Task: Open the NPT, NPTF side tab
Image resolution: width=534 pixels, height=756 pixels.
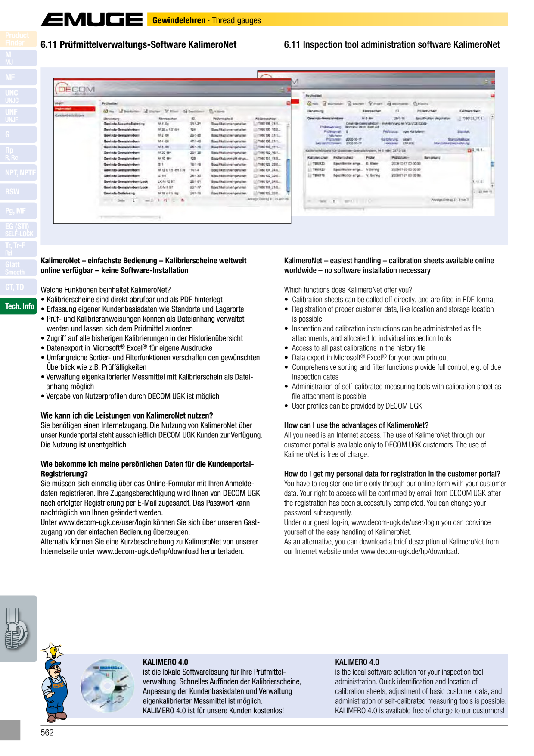Action: click(18, 172)
